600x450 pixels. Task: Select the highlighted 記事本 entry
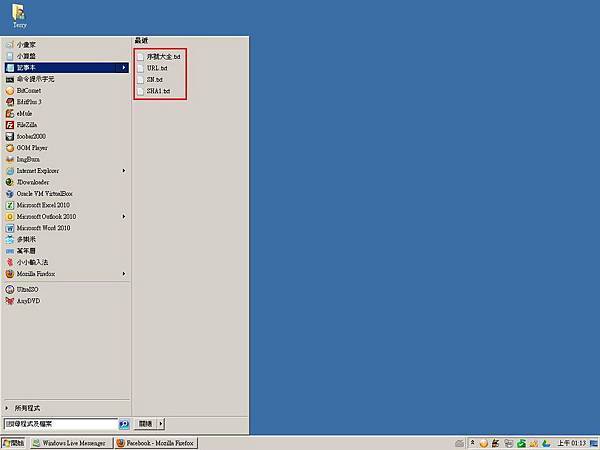(67, 68)
